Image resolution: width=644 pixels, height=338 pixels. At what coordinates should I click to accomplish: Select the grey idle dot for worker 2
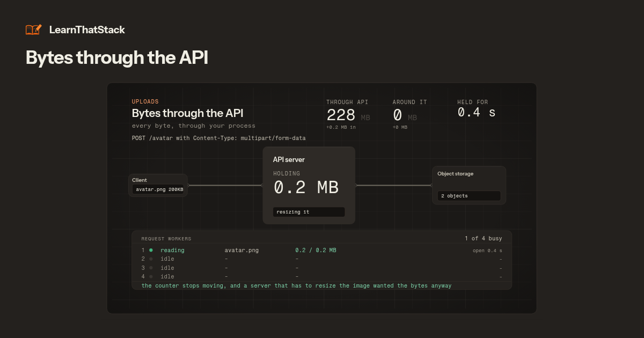tap(151, 259)
